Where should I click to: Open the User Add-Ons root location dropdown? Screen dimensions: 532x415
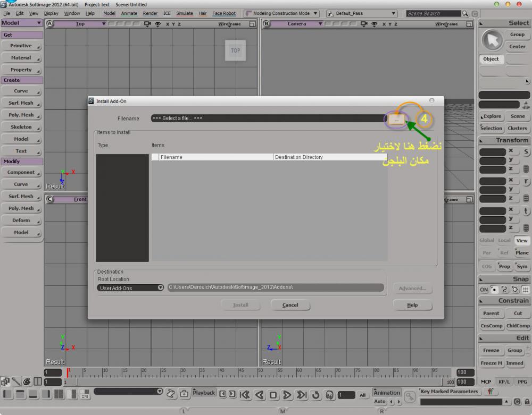pyautogui.click(x=130, y=288)
